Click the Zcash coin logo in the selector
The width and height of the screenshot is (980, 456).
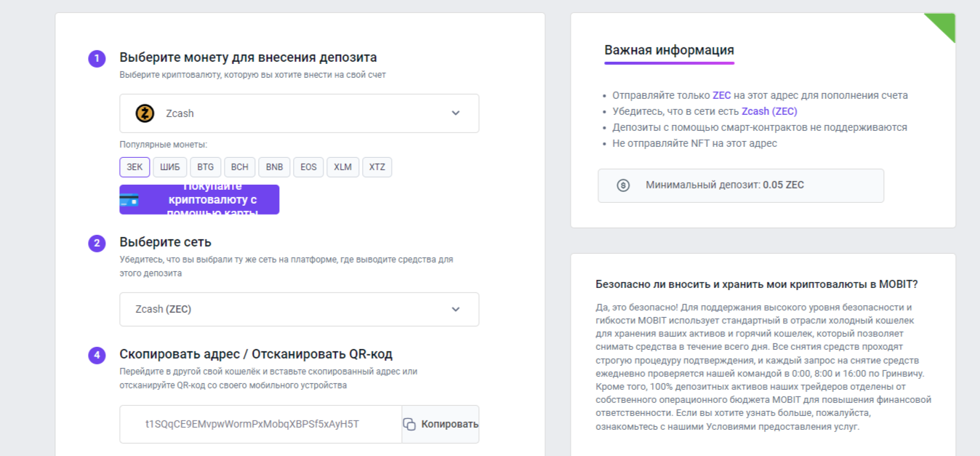coord(145,113)
